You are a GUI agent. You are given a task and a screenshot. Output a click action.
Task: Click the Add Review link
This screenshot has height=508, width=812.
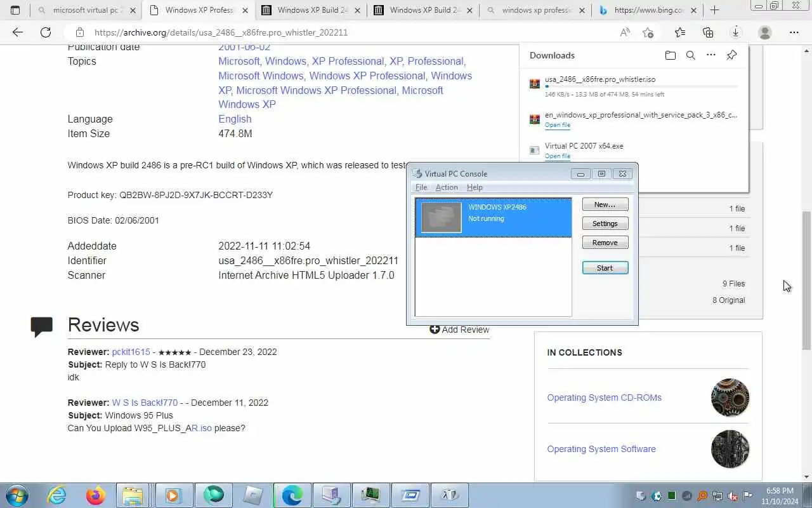click(459, 330)
